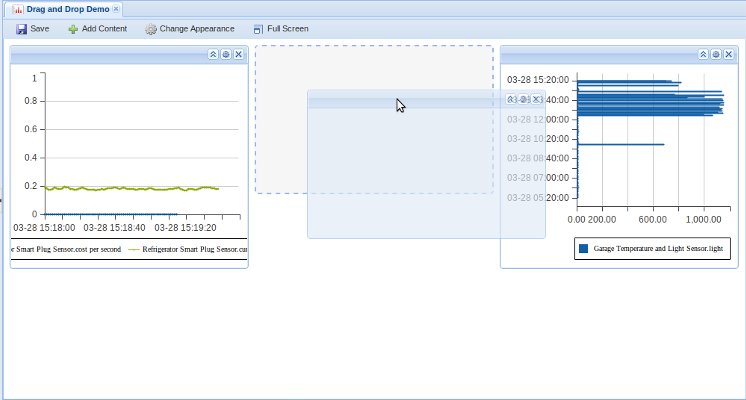Open settings gear on the line chart panel

click(x=225, y=54)
